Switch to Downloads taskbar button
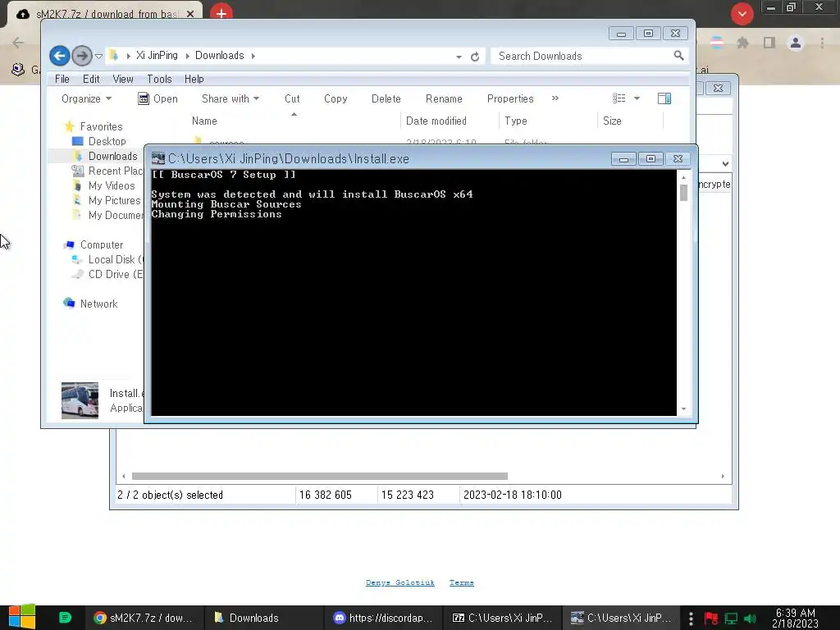The width and height of the screenshot is (840, 630). 264,618
